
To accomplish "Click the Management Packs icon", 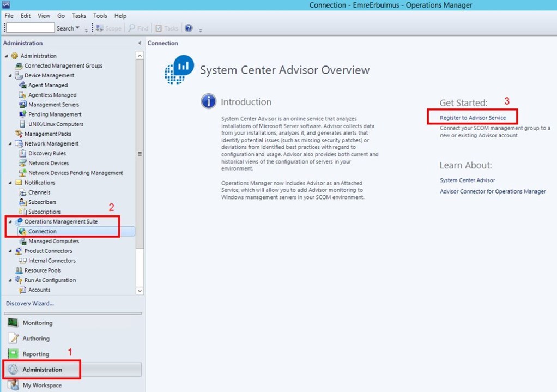I will coord(19,134).
